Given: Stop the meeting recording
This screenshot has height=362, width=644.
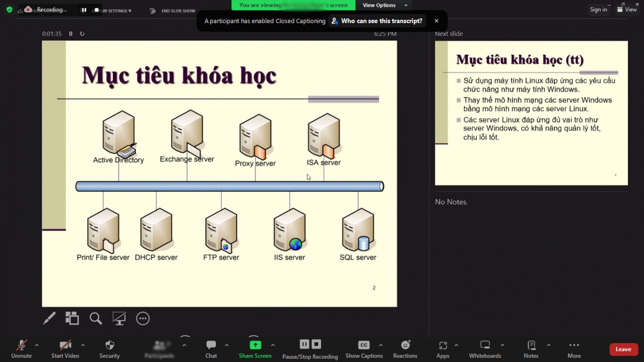Looking at the screenshot, I should click(317, 344).
